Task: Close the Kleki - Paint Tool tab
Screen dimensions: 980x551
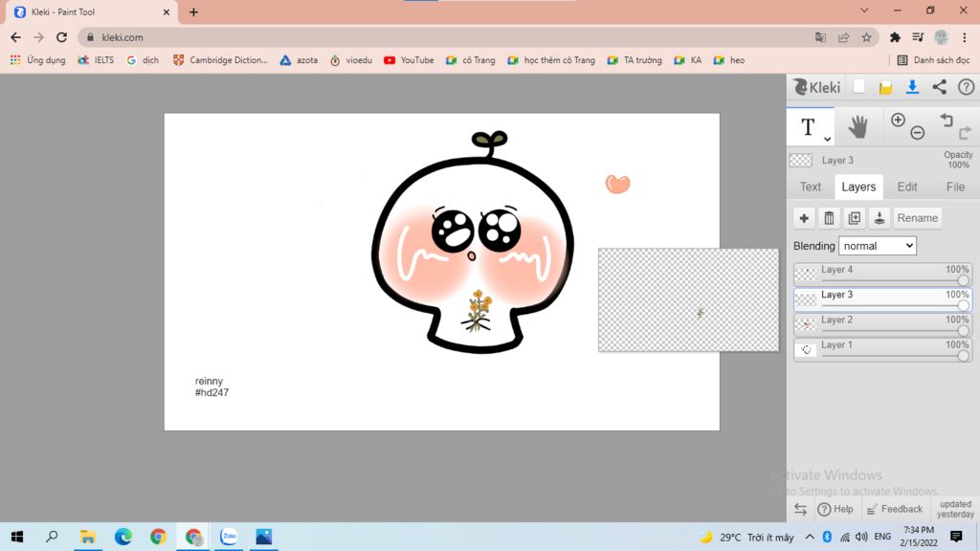Action: tap(167, 11)
